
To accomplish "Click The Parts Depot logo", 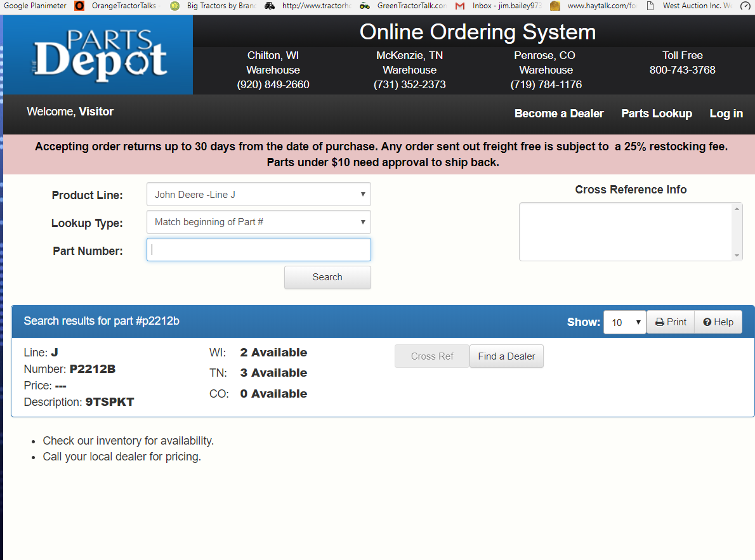I will pos(98,55).
